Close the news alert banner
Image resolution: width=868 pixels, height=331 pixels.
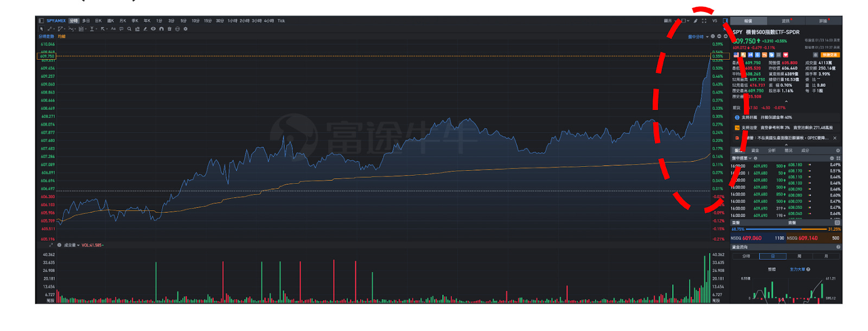click(835, 138)
